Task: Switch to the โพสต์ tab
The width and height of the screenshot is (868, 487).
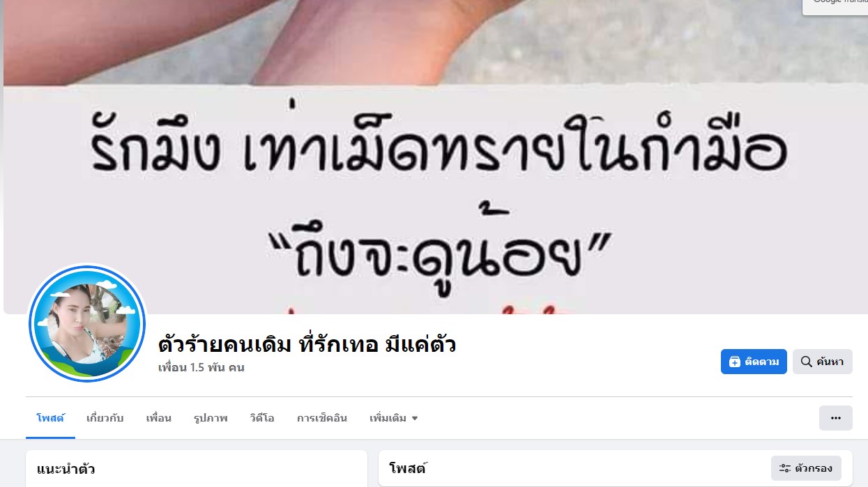Action: coord(50,418)
